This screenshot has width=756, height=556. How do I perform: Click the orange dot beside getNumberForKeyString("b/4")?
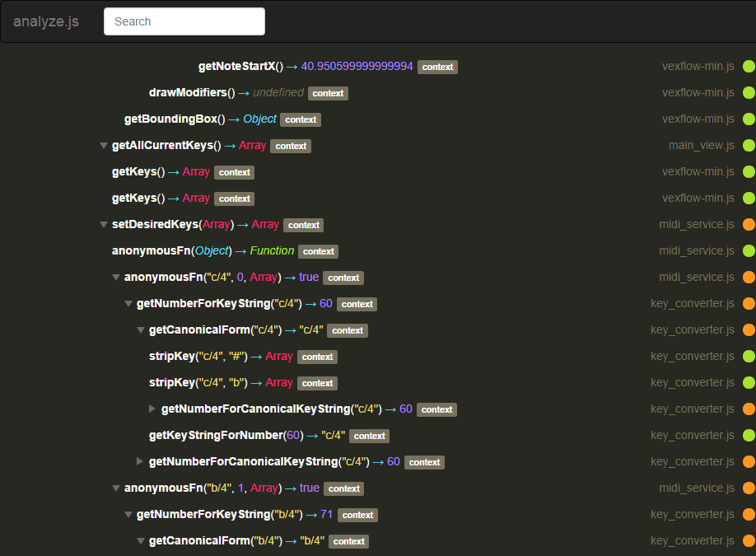(x=749, y=515)
